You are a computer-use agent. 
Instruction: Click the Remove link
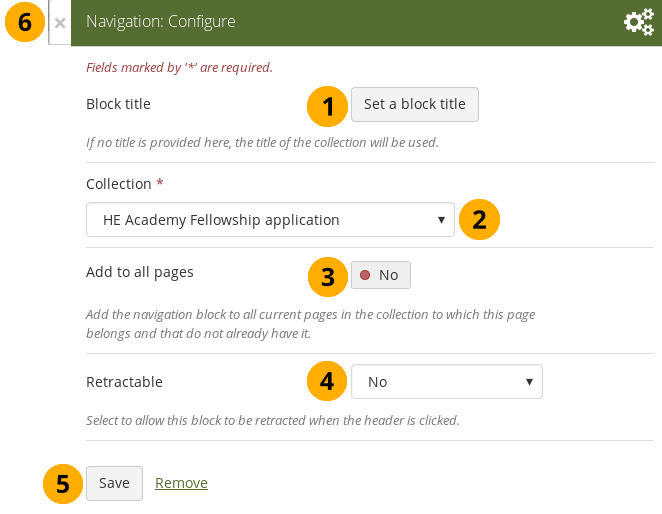pos(181,483)
